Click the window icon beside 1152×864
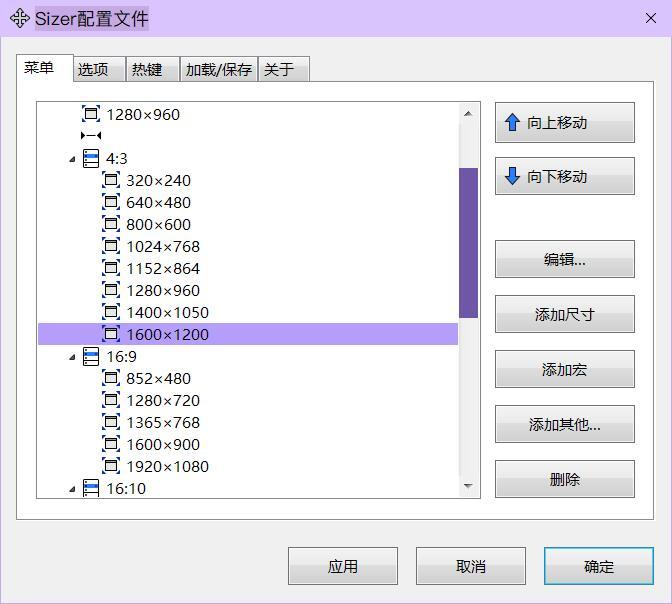This screenshot has height=604, width=672. (111, 268)
